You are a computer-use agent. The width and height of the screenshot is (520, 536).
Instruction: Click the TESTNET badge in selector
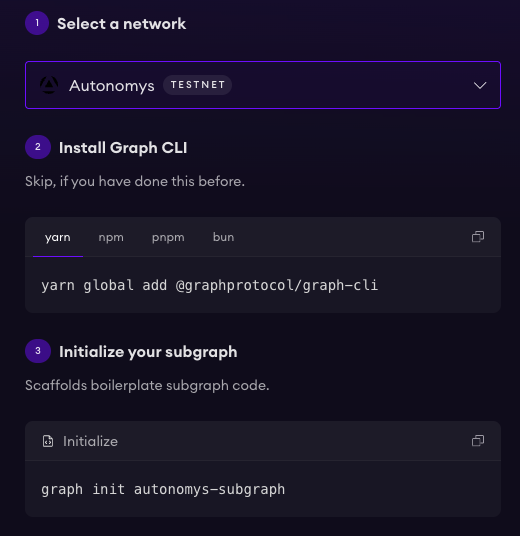[198, 85]
